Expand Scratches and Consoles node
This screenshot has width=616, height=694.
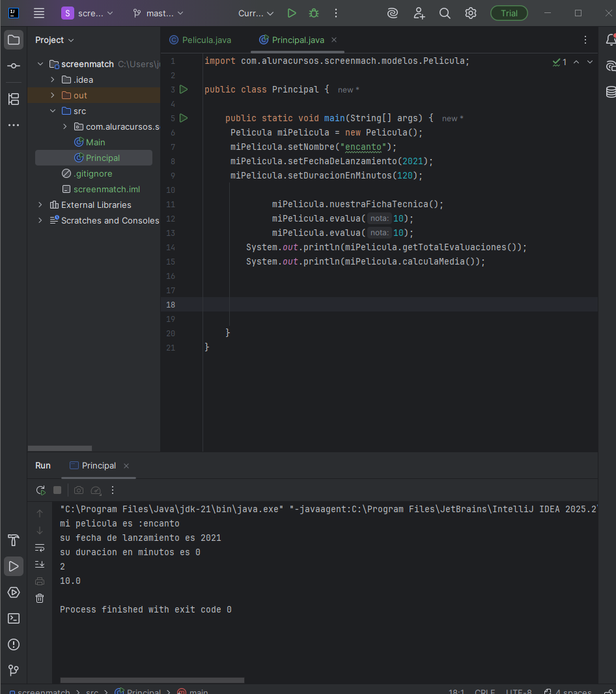(40, 220)
